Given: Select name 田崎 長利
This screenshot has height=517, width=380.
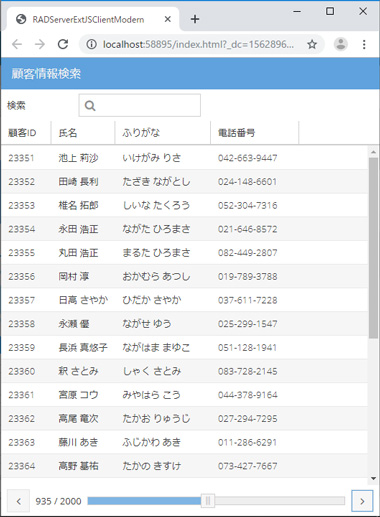Looking at the screenshot, I should click(x=78, y=181).
